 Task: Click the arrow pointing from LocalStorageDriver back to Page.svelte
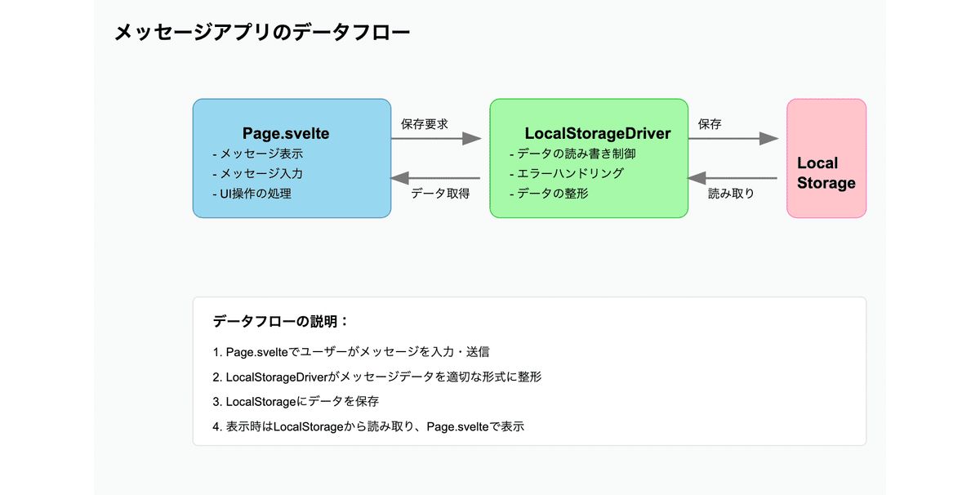pos(435,178)
